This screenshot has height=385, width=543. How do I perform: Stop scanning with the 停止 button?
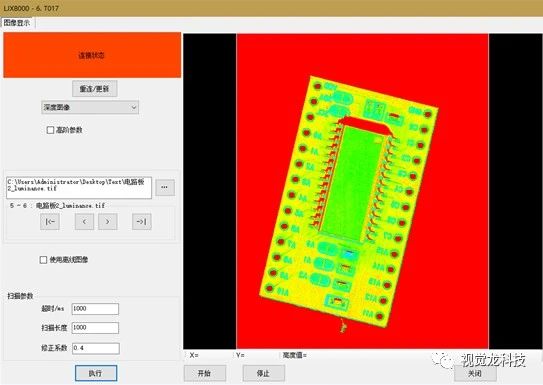pos(264,373)
